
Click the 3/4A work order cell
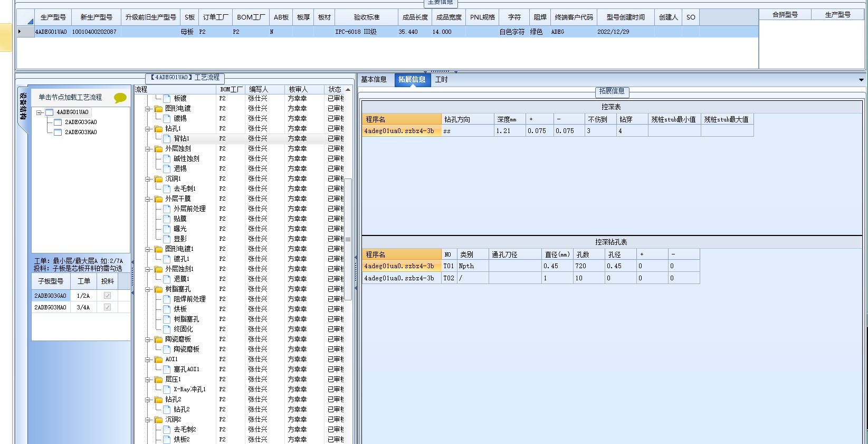(x=83, y=307)
